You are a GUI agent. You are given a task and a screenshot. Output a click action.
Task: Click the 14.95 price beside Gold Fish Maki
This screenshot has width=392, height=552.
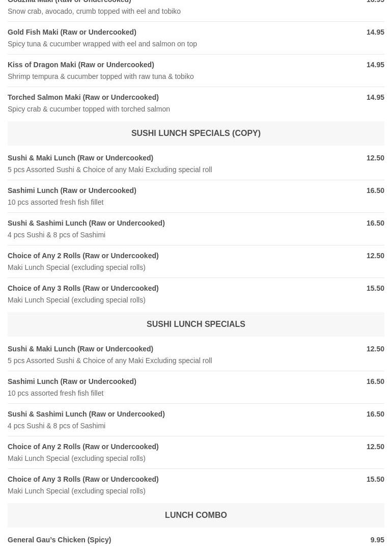coord(375,32)
